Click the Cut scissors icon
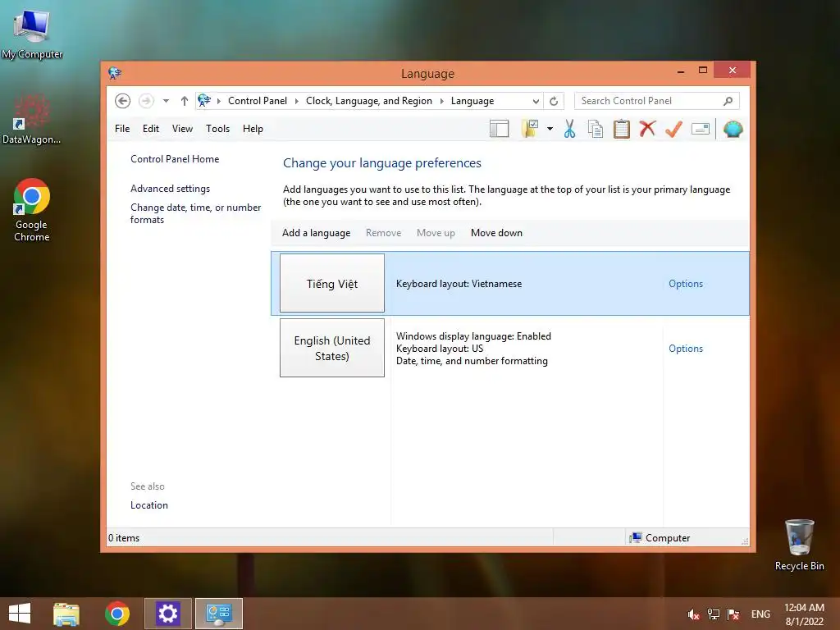This screenshot has height=630, width=840. pyautogui.click(x=569, y=129)
